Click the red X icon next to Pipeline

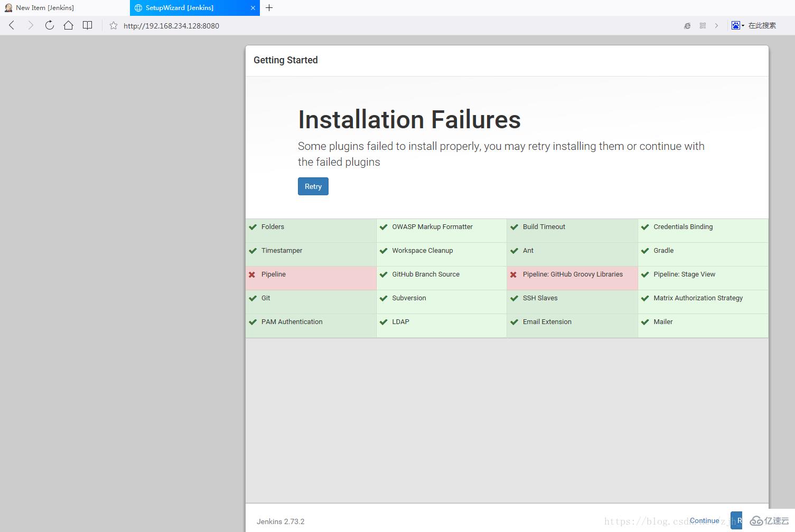click(252, 274)
